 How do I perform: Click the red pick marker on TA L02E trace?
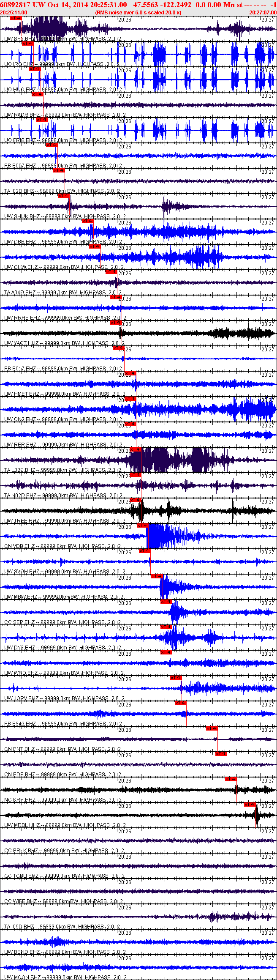(135, 449)
